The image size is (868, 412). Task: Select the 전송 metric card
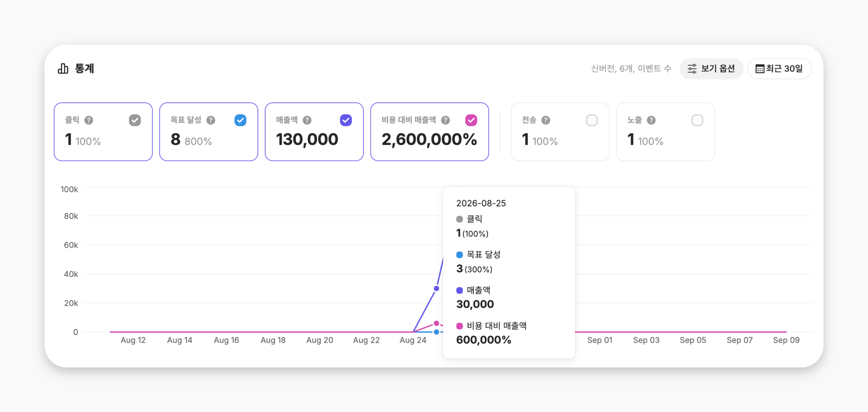(x=560, y=132)
